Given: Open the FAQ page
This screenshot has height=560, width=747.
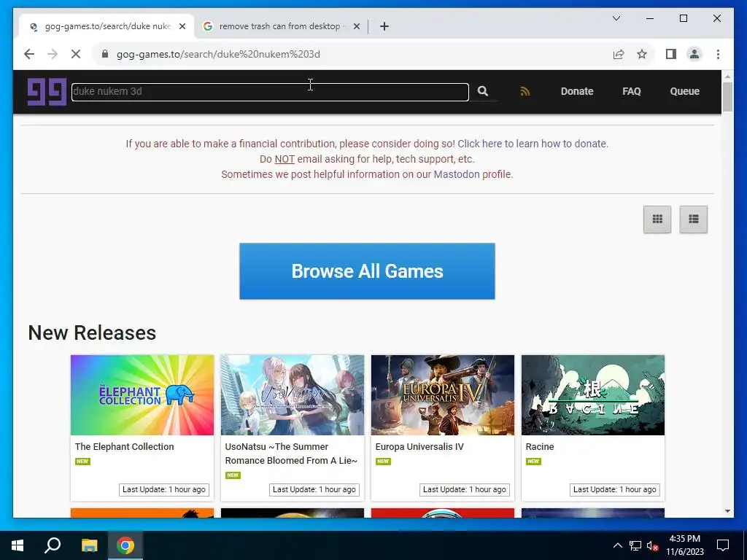Looking at the screenshot, I should [631, 91].
